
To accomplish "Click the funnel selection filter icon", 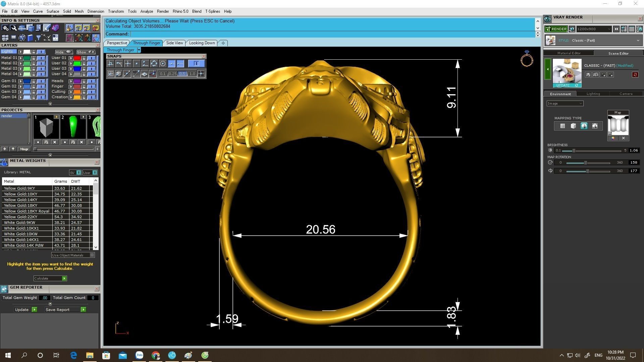I will tap(39, 38).
